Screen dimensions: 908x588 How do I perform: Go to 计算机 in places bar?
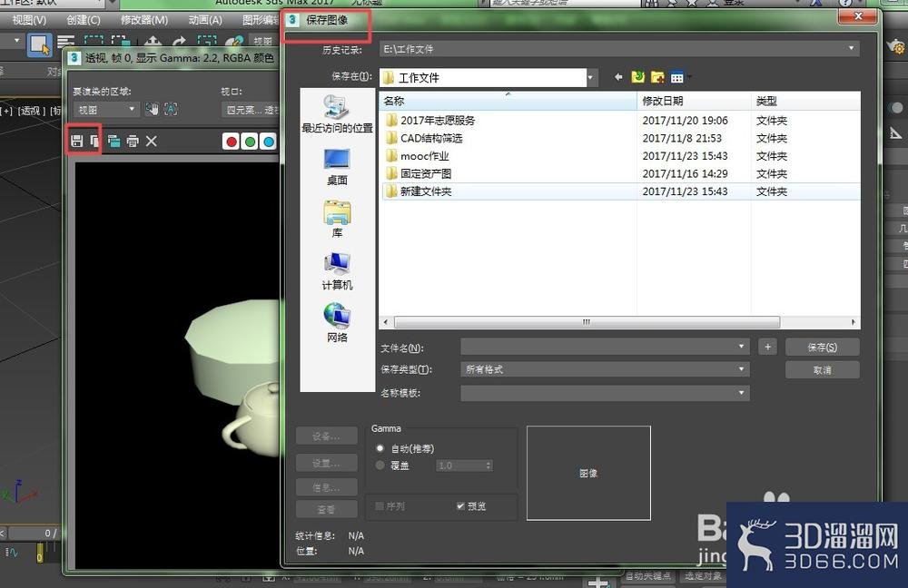point(337,270)
